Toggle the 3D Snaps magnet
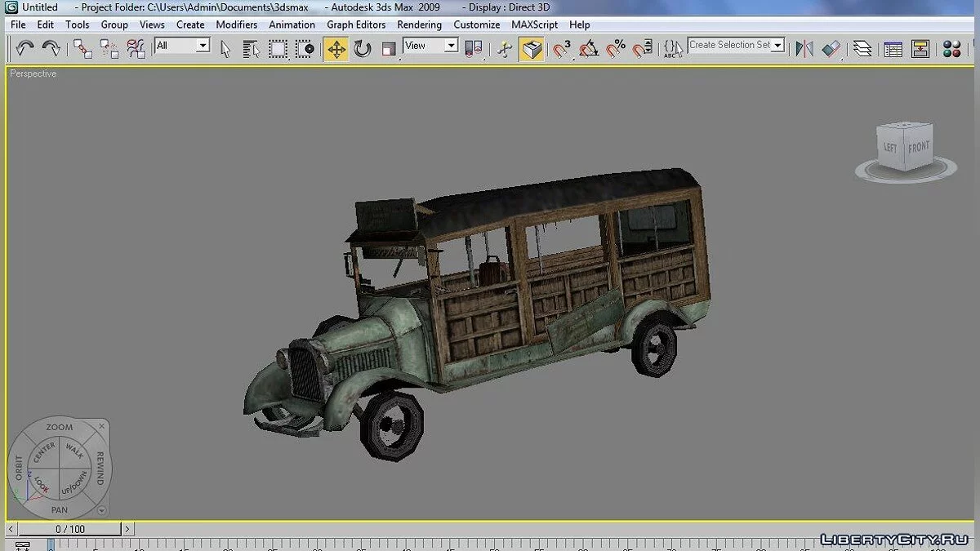 click(x=561, y=49)
